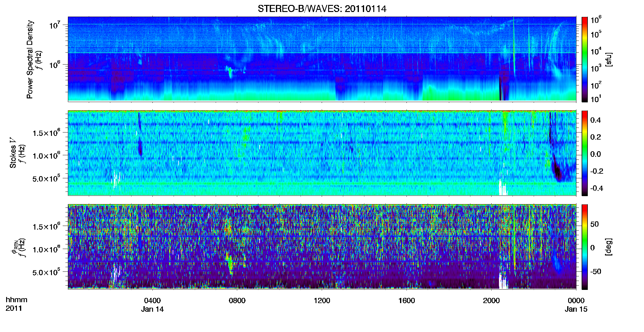The image size is (644, 332).
Task: Click the "-50" value on degrees color bar
Action: click(x=596, y=271)
